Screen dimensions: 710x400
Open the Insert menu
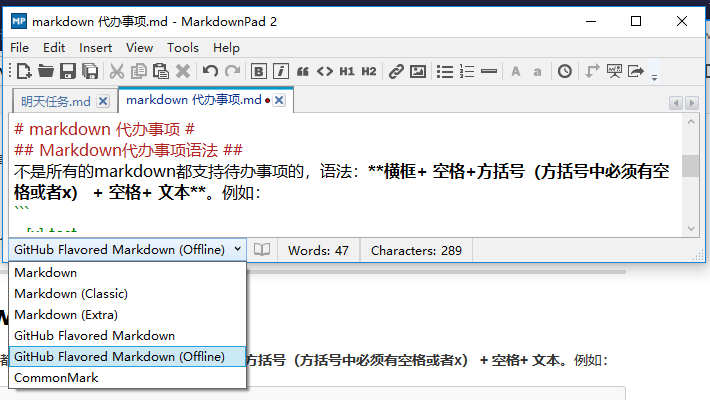coord(96,48)
